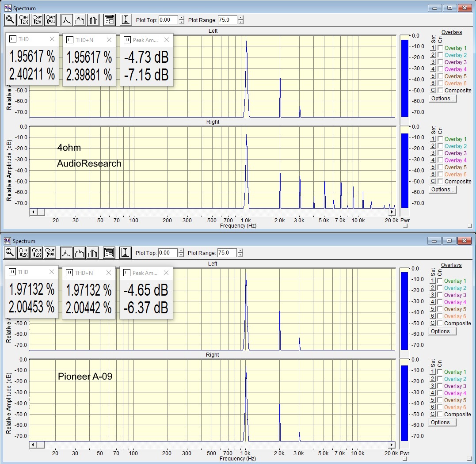The width and height of the screenshot is (476, 464).
Task: Click the Plot Range field in top window
Action: 228,20
